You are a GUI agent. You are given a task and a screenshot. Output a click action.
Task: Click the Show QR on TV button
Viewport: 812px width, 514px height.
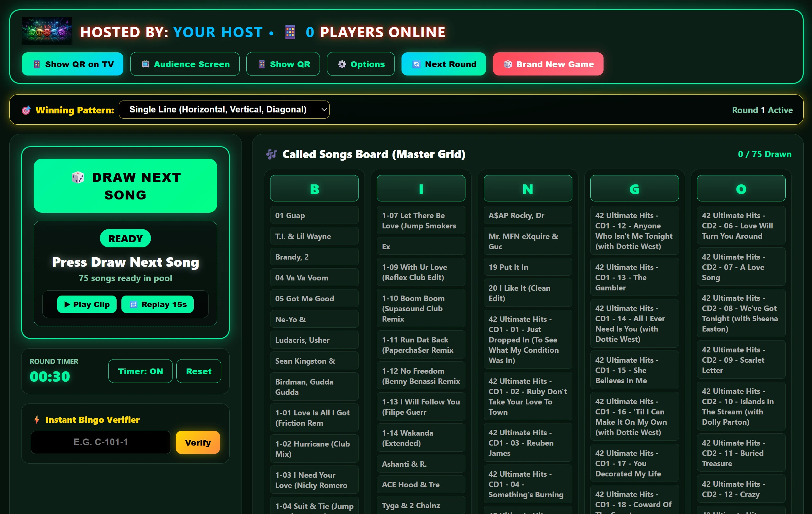[73, 64]
